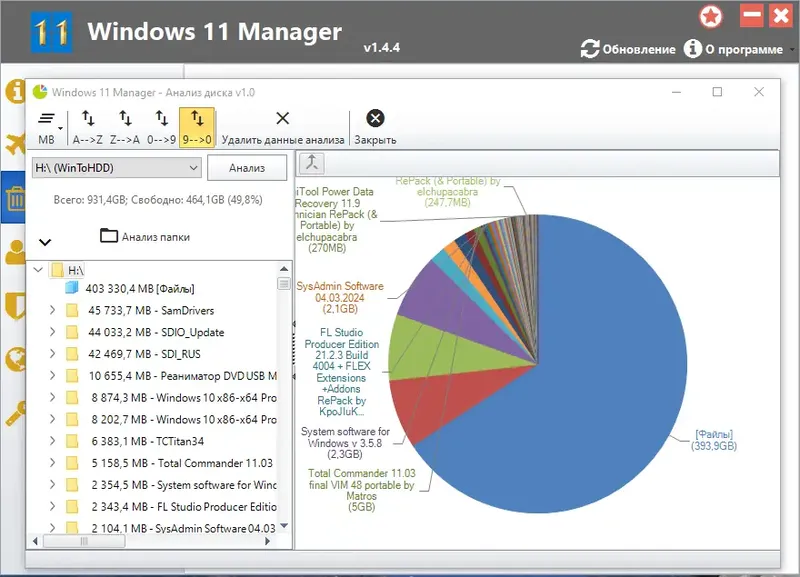Click Total Commander 11.03 final chart label
Screen dimensions: 800x577
pos(361,490)
